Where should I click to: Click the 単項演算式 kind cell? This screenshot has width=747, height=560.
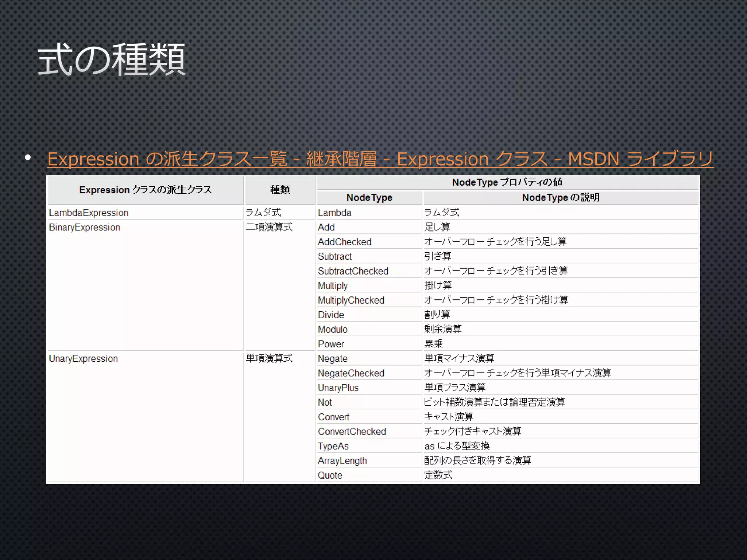pyautogui.click(x=280, y=417)
